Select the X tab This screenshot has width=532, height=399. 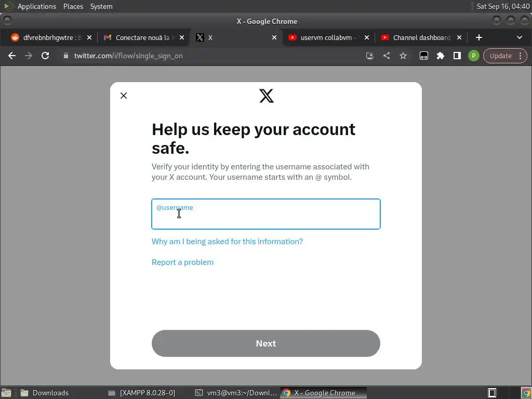234,37
